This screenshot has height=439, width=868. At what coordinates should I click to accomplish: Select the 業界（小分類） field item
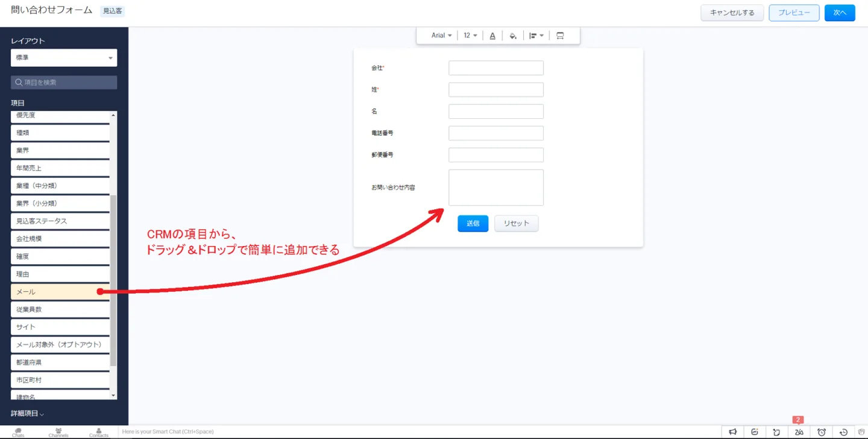[x=60, y=203]
